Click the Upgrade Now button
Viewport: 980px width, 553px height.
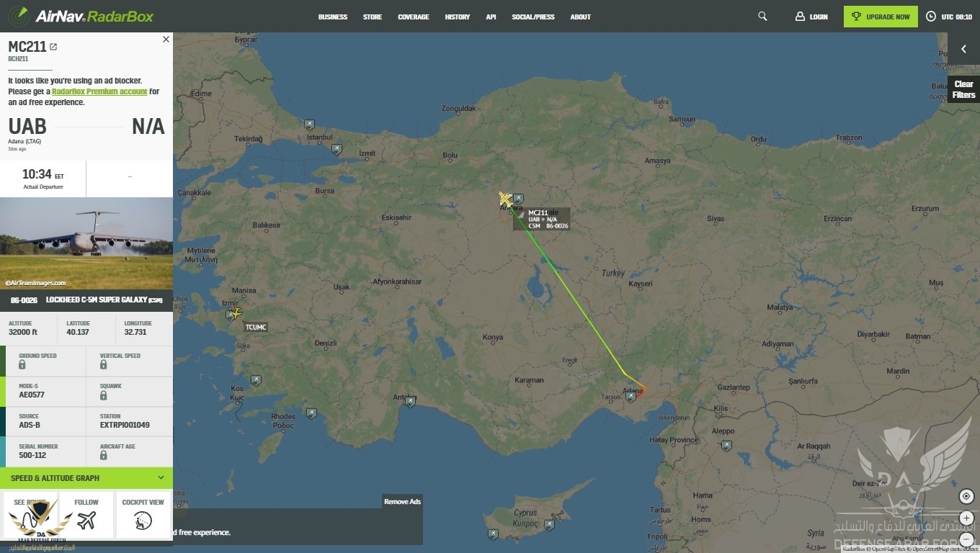point(881,17)
